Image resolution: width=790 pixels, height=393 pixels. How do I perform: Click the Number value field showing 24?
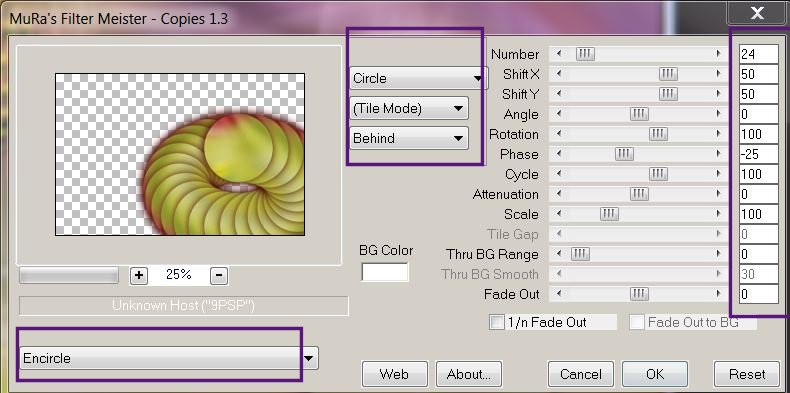759,54
